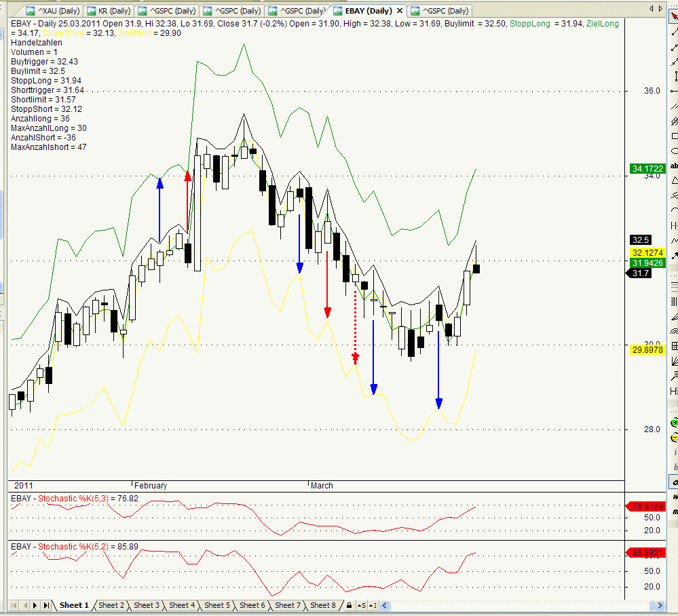Select the zig-zag line tool

(674, 240)
